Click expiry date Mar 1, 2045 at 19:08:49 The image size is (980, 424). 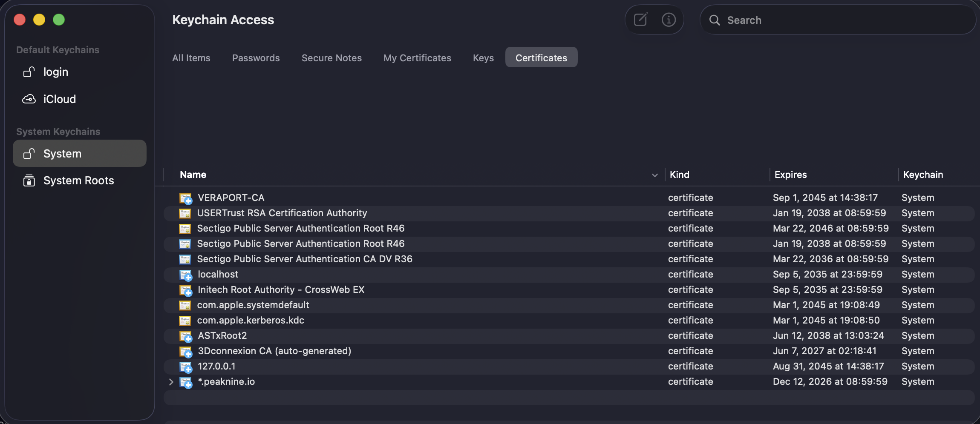pyautogui.click(x=826, y=305)
